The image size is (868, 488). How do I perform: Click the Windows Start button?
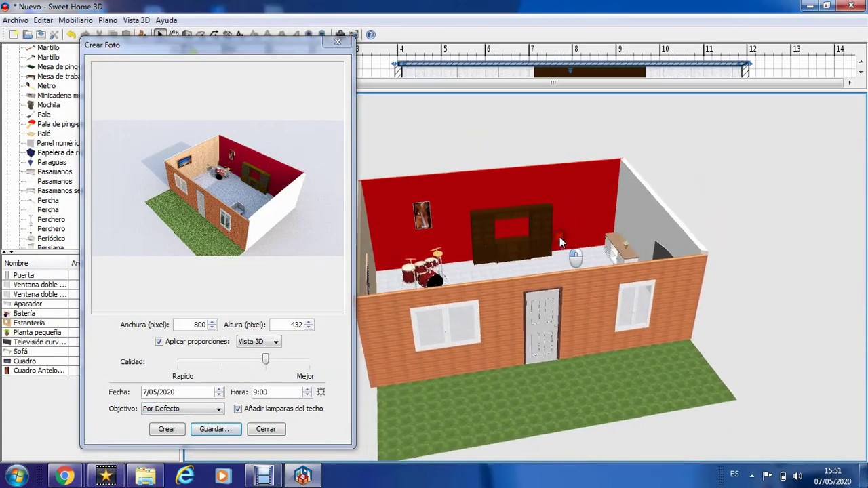pyautogui.click(x=17, y=475)
